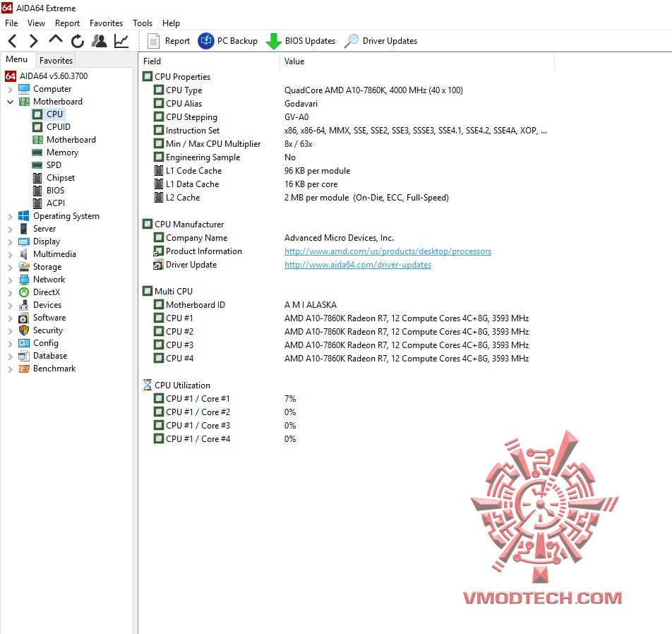
Task: Click the CPU Utilization hourglass icon
Action: [148, 385]
